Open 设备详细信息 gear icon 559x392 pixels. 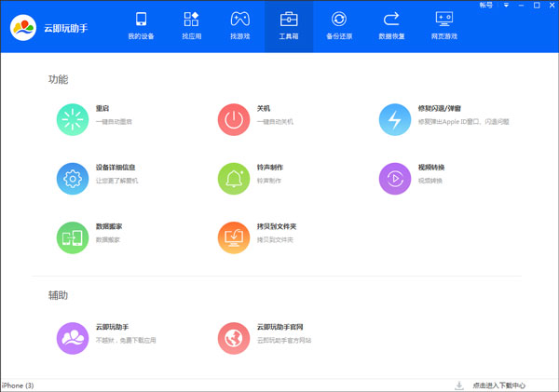(x=71, y=179)
